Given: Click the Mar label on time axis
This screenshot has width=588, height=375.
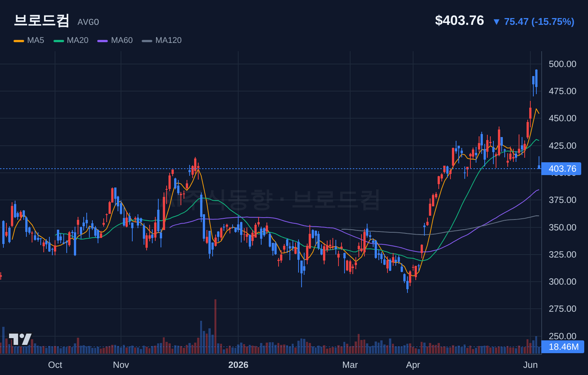Looking at the screenshot, I should pos(350,365).
